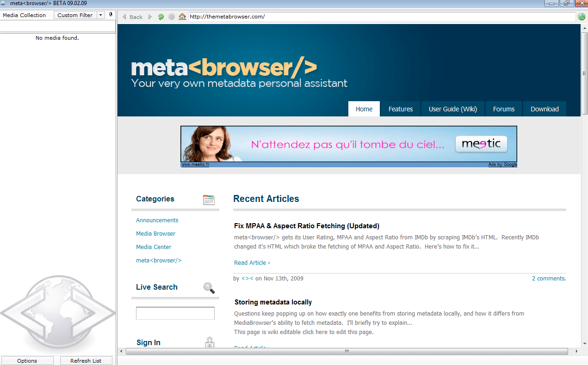Click the vertical scrollbar up arrow

click(x=584, y=27)
